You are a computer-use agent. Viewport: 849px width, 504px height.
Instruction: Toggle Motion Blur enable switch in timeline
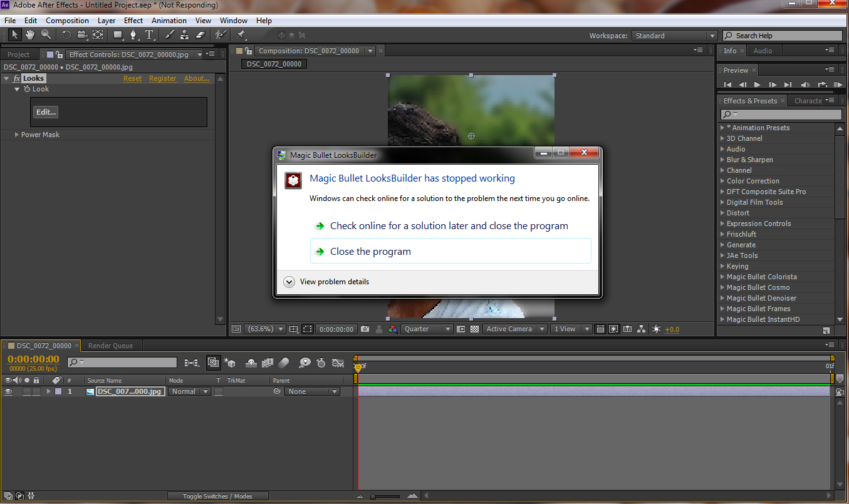[x=284, y=363]
